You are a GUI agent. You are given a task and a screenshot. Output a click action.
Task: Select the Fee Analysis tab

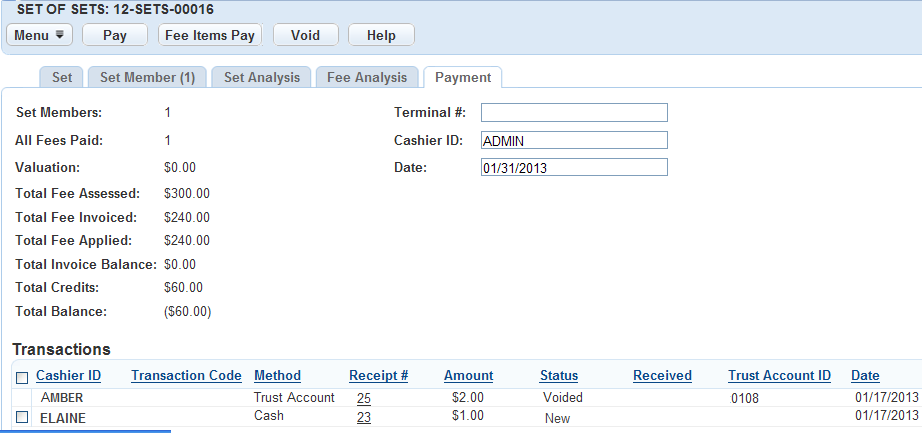[x=367, y=77]
